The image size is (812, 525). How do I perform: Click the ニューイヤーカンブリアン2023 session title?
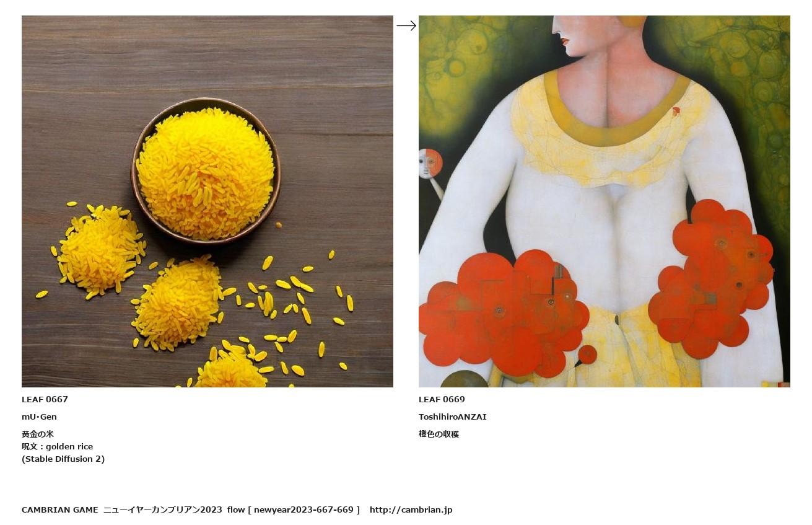pyautogui.click(x=162, y=510)
